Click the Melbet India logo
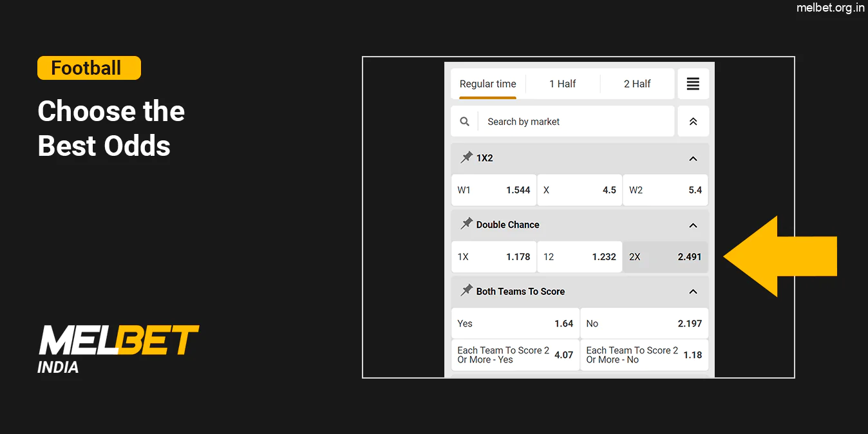 pyautogui.click(x=118, y=348)
